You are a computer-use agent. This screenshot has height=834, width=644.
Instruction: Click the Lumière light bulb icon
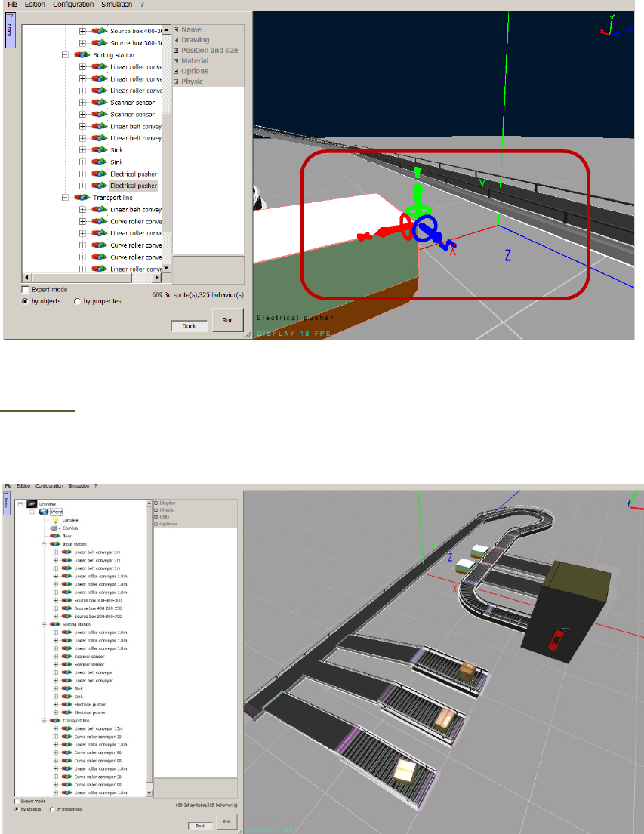click(55, 520)
